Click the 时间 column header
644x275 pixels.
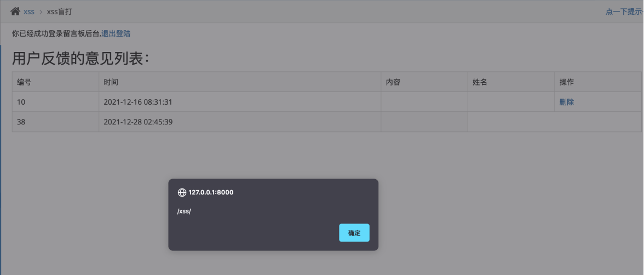tap(240, 82)
